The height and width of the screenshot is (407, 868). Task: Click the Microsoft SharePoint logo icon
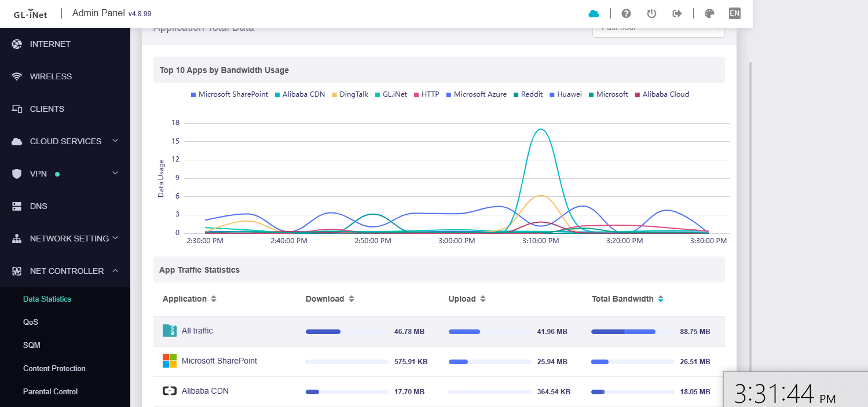tap(169, 361)
